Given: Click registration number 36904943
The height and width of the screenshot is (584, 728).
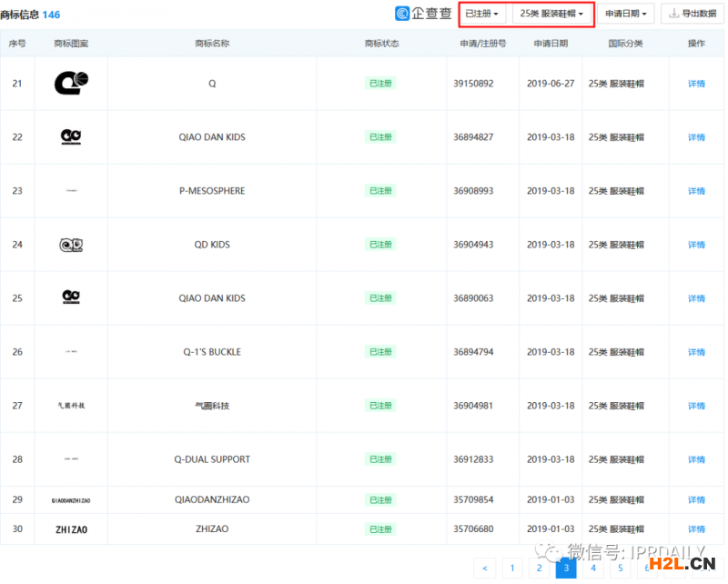Looking at the screenshot, I should pos(473,245).
